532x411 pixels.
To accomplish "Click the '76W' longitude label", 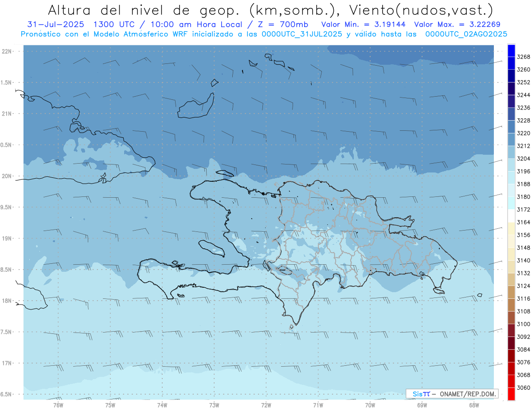I will 58,404.
